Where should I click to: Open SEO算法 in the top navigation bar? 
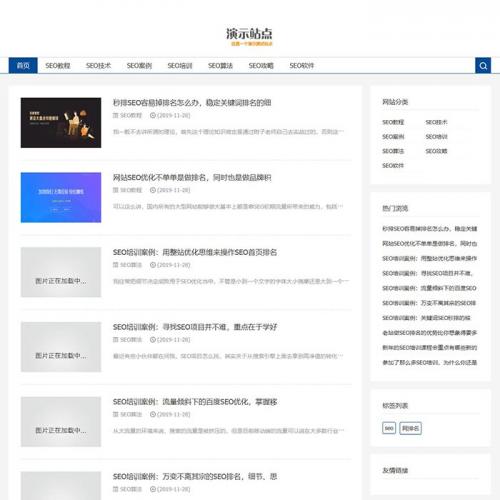(x=220, y=66)
